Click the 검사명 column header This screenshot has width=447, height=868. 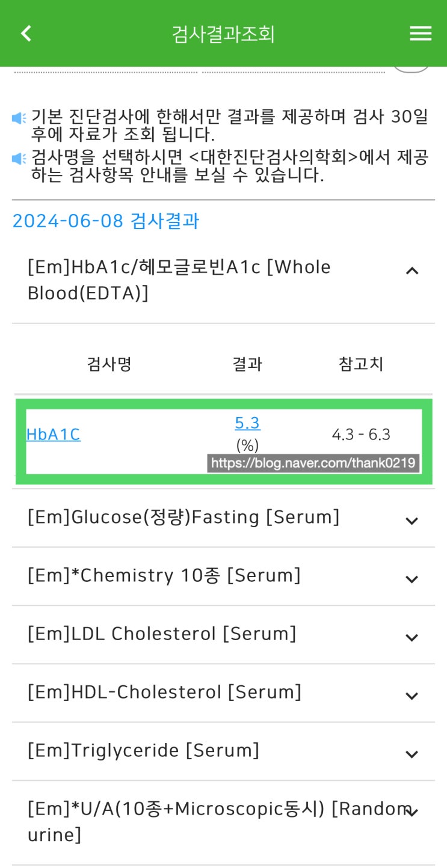109,364
